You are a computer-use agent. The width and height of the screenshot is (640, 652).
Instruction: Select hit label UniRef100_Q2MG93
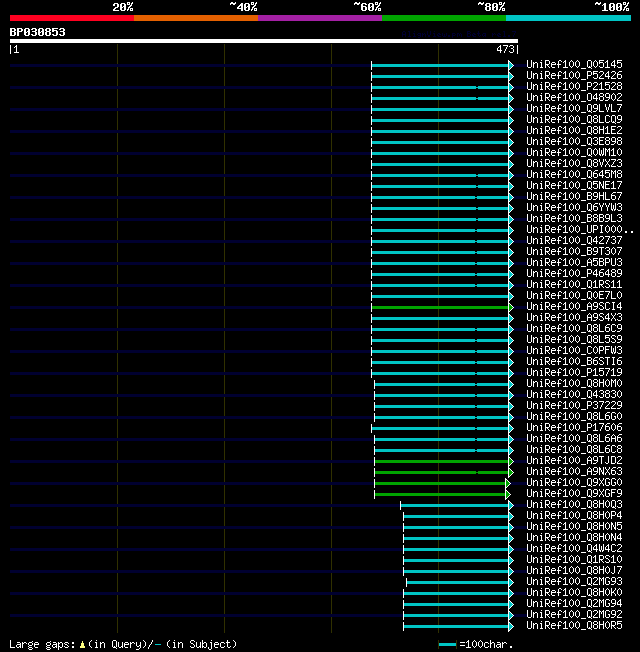tap(574, 582)
